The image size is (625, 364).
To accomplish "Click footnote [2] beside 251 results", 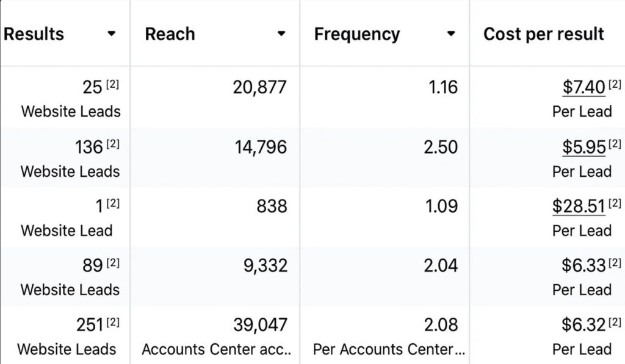I will [x=114, y=322].
